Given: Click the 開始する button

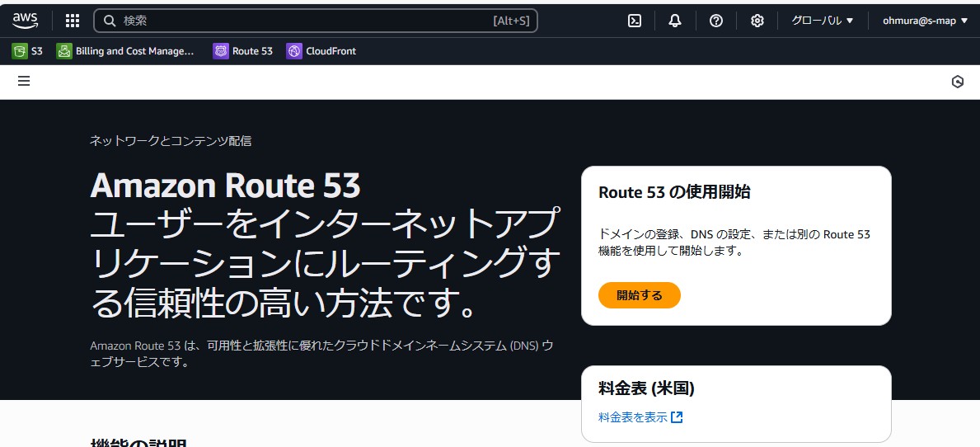Looking at the screenshot, I should (640, 295).
